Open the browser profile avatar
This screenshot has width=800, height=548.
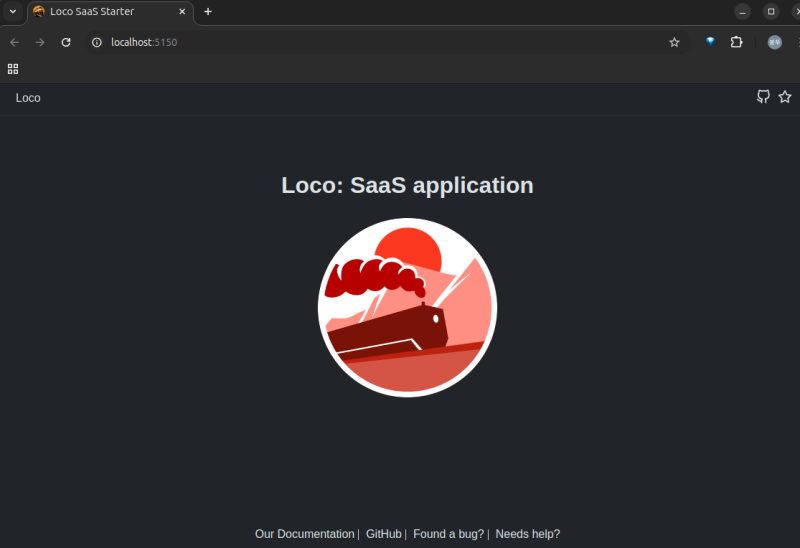tap(774, 42)
